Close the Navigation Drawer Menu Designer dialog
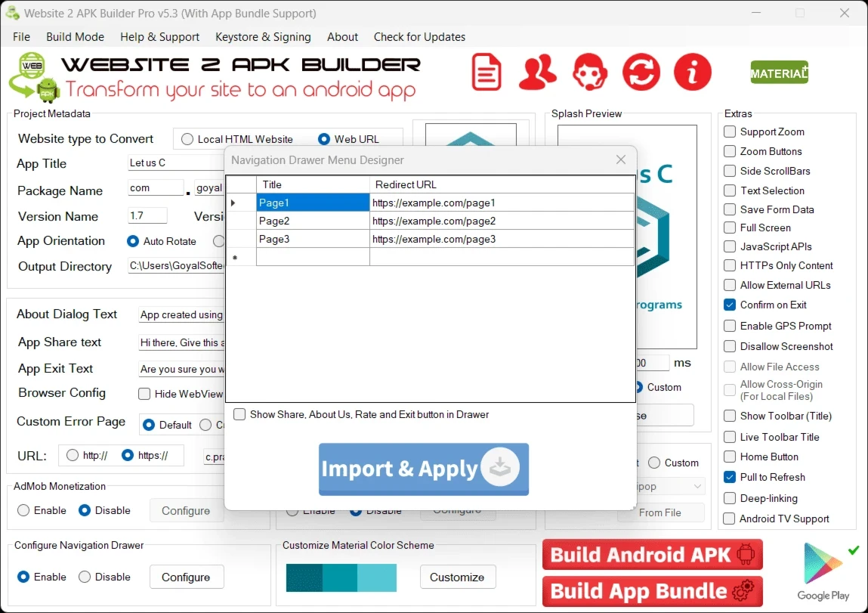The width and height of the screenshot is (868, 613). 620,160
